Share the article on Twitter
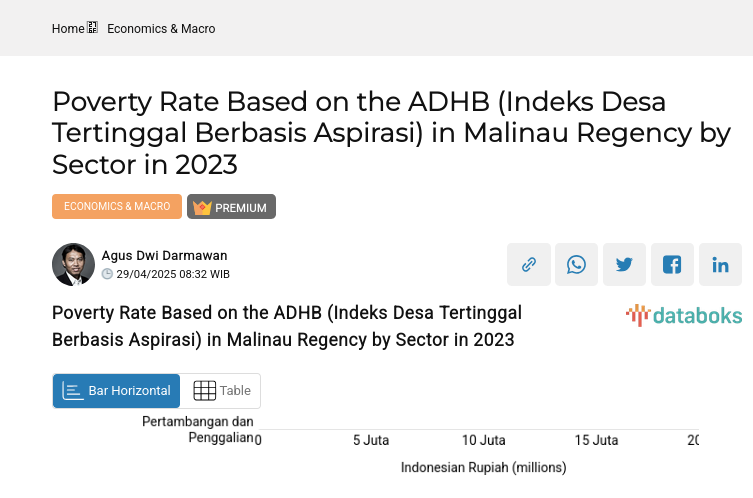The image size is (753, 498). point(624,264)
